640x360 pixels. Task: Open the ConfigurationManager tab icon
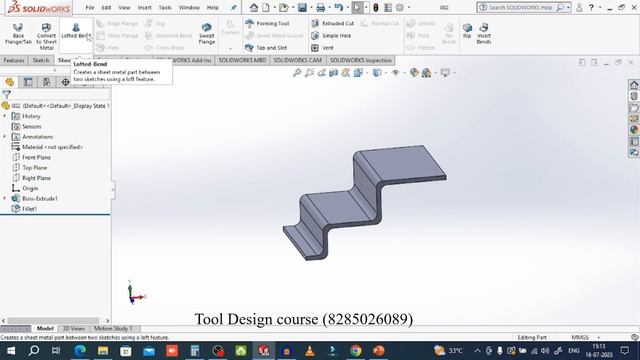click(x=47, y=82)
